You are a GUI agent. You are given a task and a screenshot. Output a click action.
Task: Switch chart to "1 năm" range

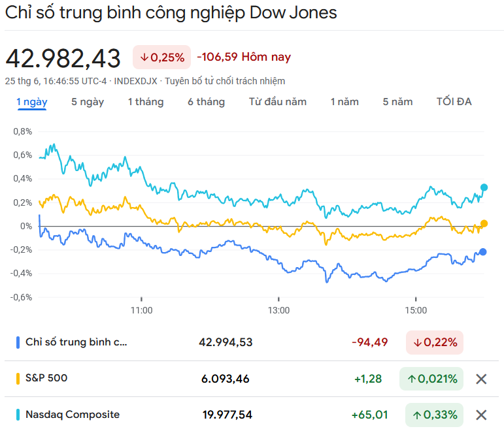344,102
